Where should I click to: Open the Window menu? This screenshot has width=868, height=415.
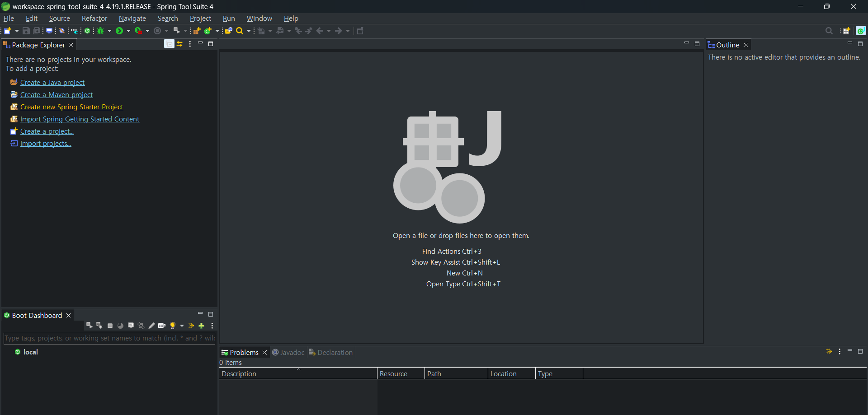point(259,19)
